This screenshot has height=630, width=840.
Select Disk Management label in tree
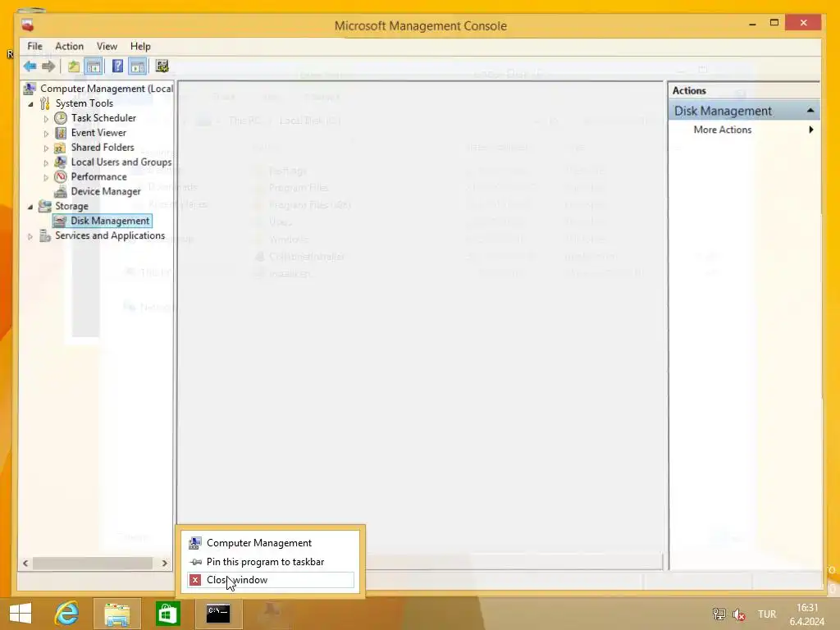[110, 221]
